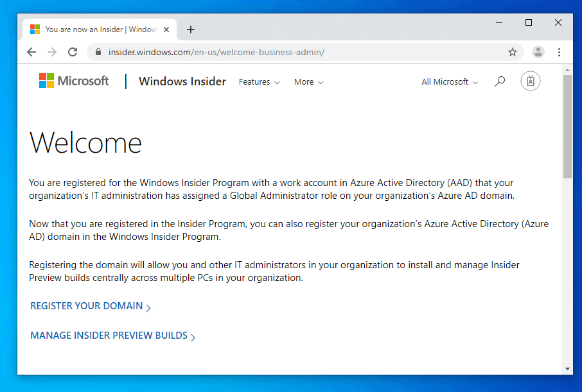This screenshot has height=392, width=582.
Task: Click the Windows Insider header link
Action: point(182,81)
